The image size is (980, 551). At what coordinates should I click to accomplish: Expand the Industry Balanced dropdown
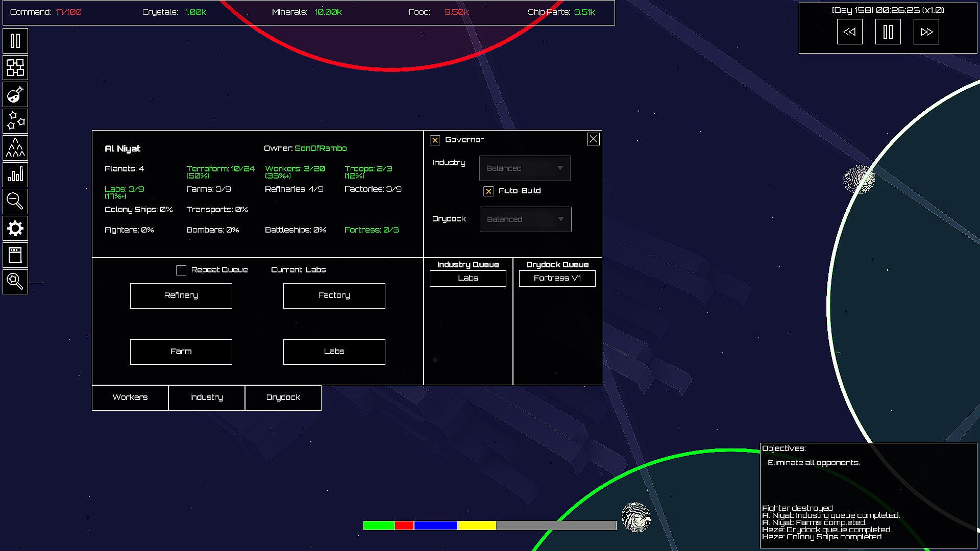tap(525, 168)
